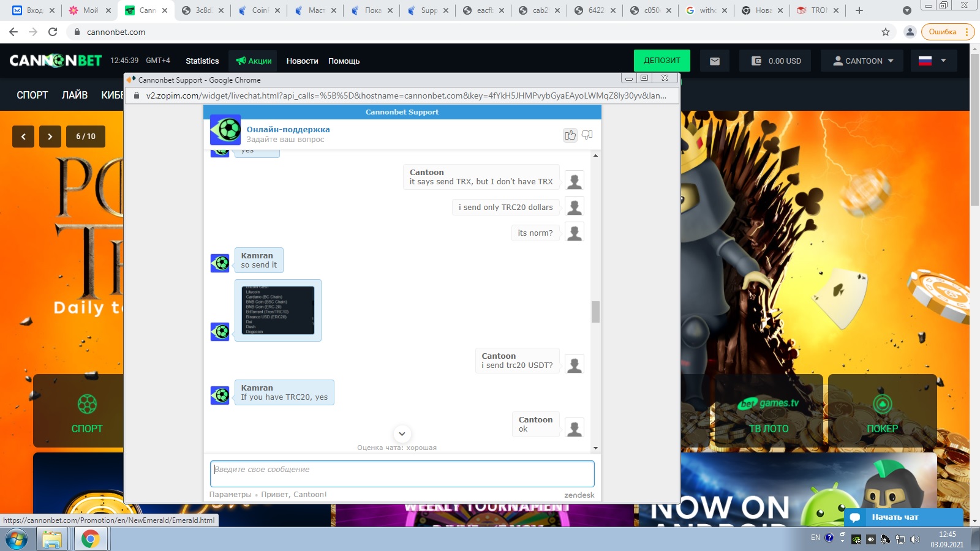Click the ПОКЕР card icon
Image resolution: width=980 pixels, height=551 pixels.
(882, 404)
